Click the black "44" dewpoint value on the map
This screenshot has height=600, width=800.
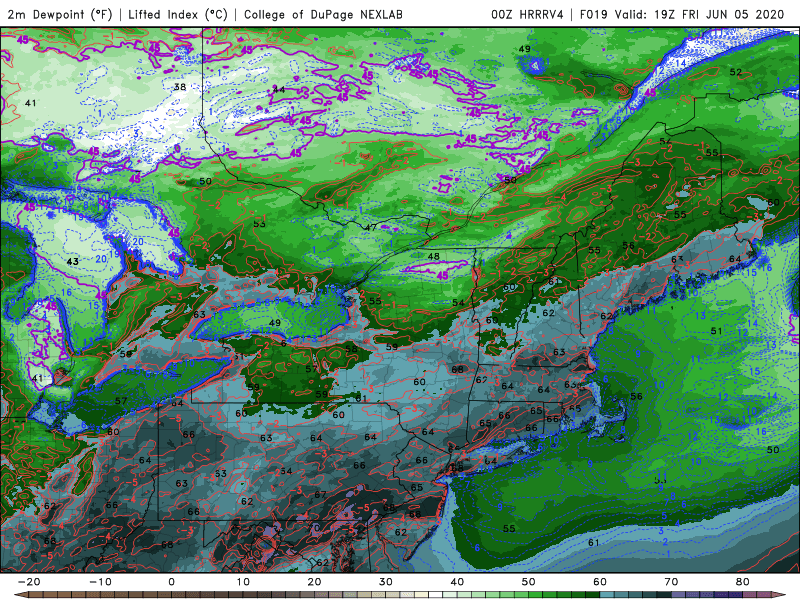pos(279,90)
